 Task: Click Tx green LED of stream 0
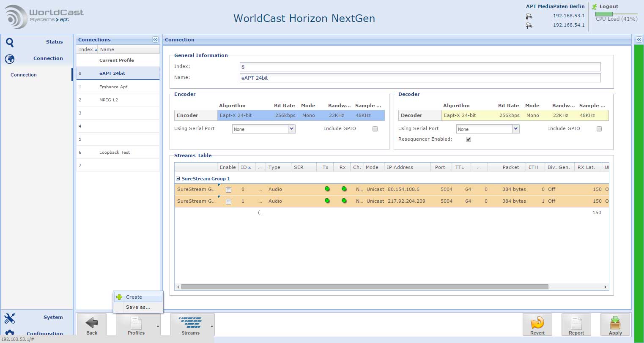[327, 189]
